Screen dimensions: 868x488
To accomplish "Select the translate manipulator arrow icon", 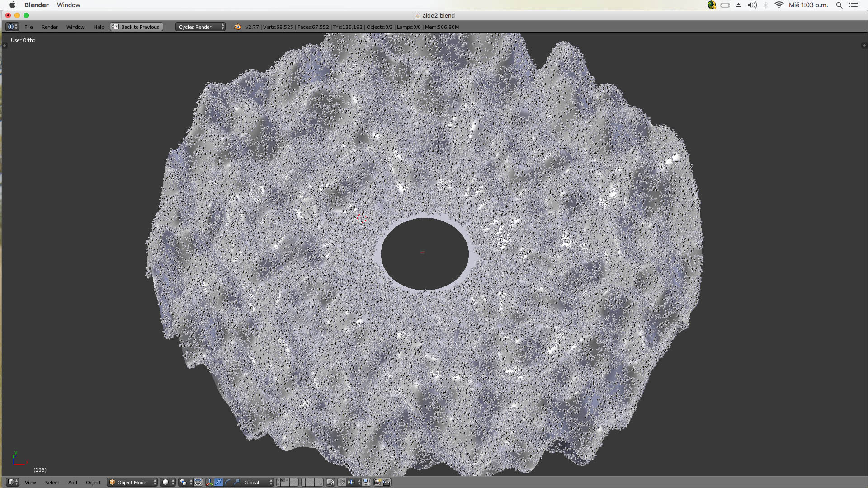I will [x=218, y=483].
